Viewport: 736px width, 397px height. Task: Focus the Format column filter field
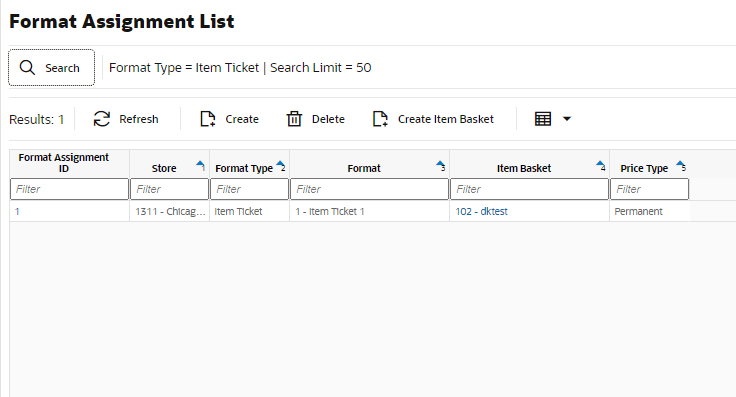click(x=369, y=189)
